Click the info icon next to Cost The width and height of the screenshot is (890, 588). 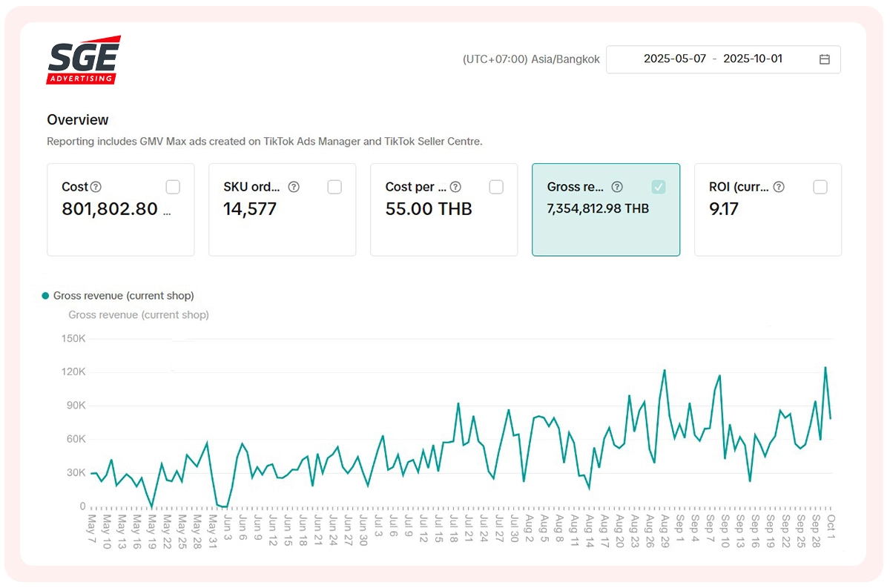[x=96, y=187]
